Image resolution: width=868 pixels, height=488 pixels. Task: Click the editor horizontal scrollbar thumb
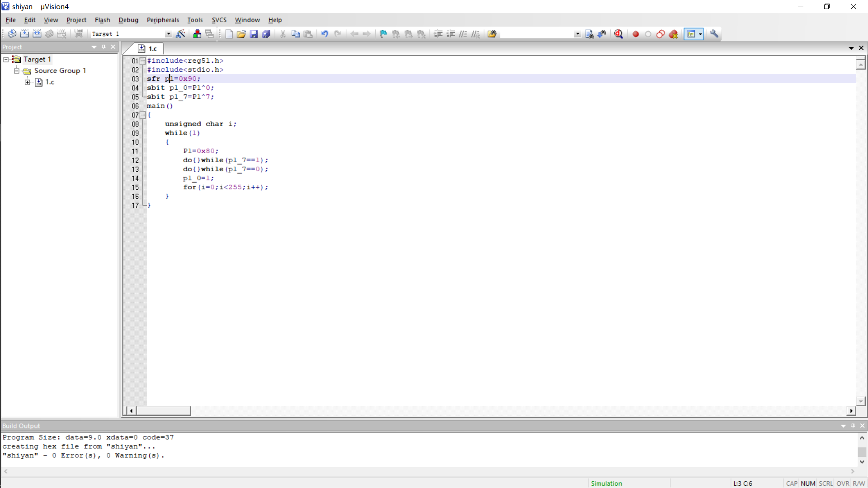(163, 411)
